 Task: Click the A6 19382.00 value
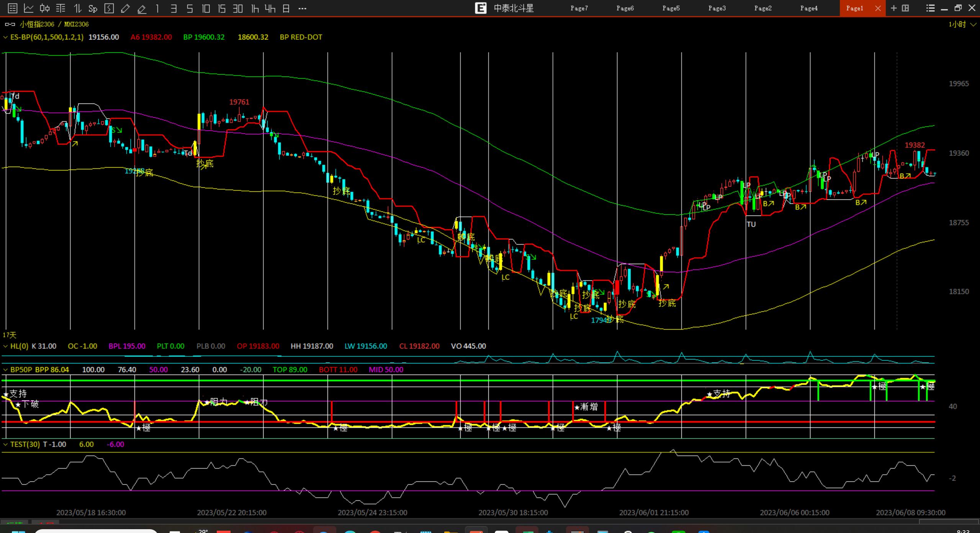[151, 37]
